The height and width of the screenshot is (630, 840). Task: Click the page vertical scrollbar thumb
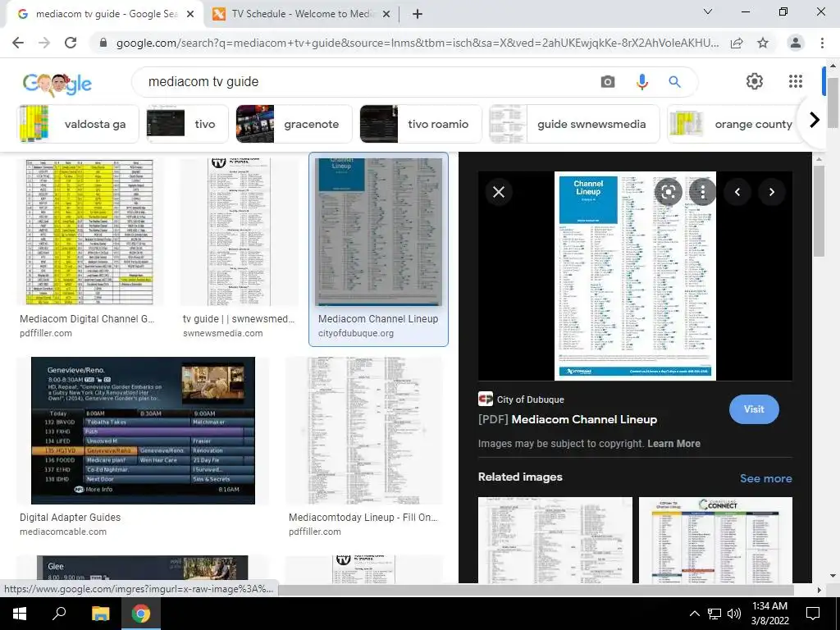[833, 103]
